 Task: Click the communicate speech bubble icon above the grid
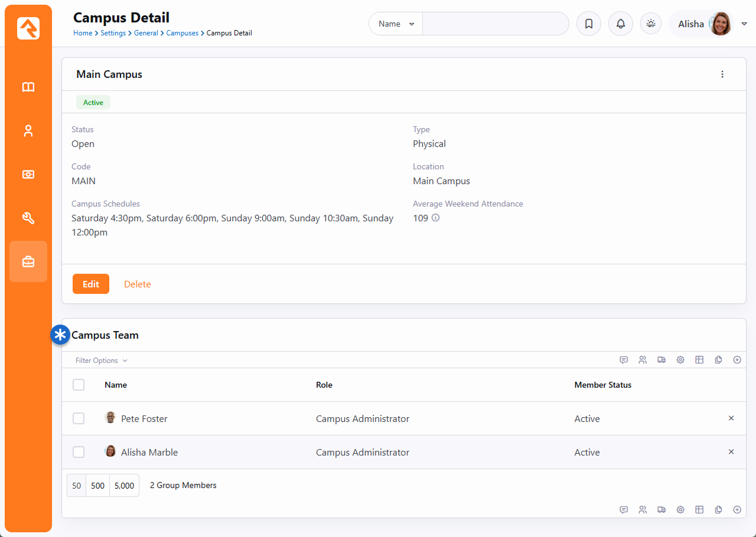(624, 360)
